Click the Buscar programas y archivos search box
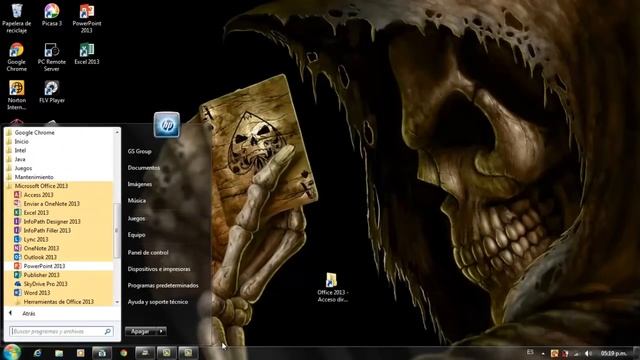The image size is (640, 360). [x=61, y=331]
